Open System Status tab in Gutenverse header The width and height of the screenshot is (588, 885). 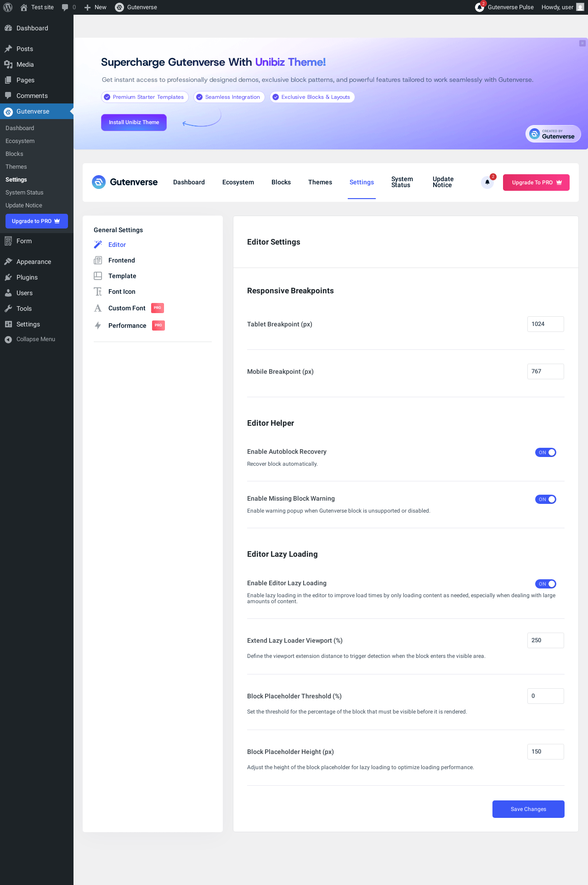pos(402,182)
